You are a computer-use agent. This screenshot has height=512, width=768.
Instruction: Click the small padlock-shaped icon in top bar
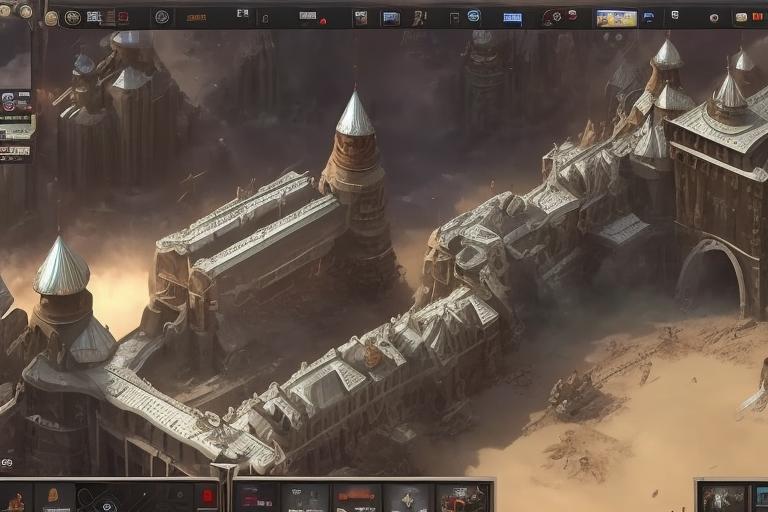265,19
